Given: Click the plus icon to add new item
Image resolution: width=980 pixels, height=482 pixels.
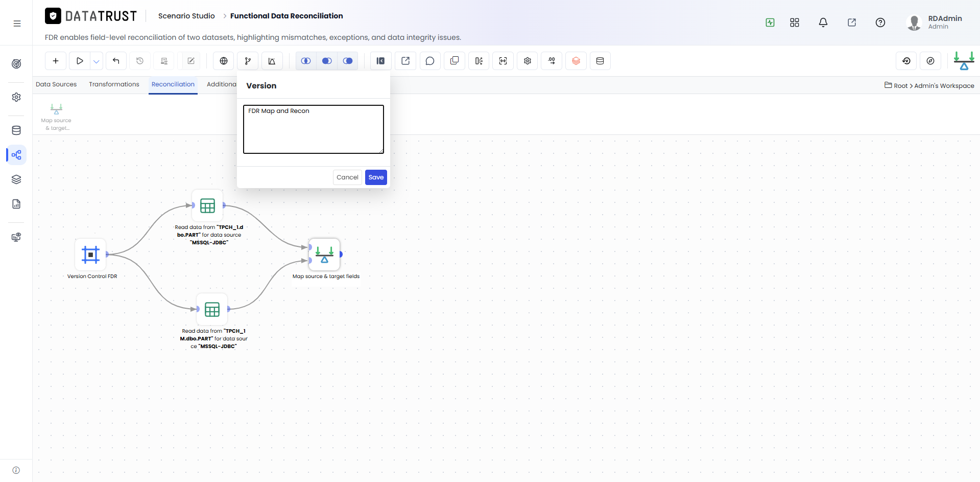Looking at the screenshot, I should tap(56, 61).
